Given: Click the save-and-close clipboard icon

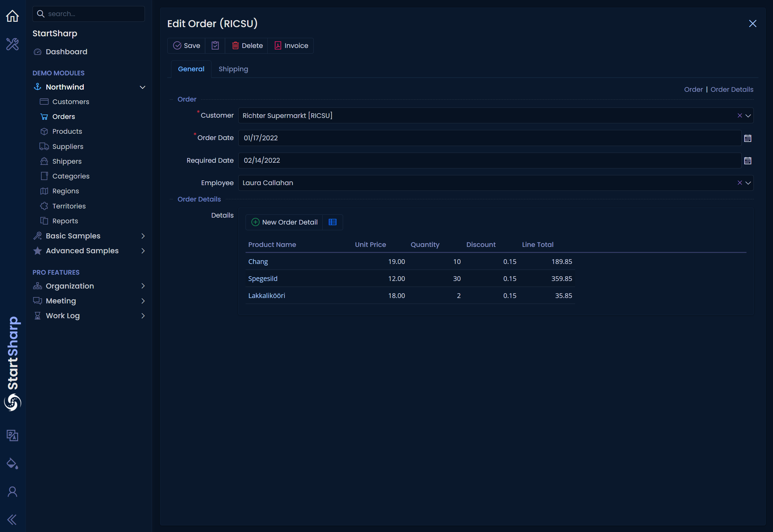Looking at the screenshot, I should 215,45.
